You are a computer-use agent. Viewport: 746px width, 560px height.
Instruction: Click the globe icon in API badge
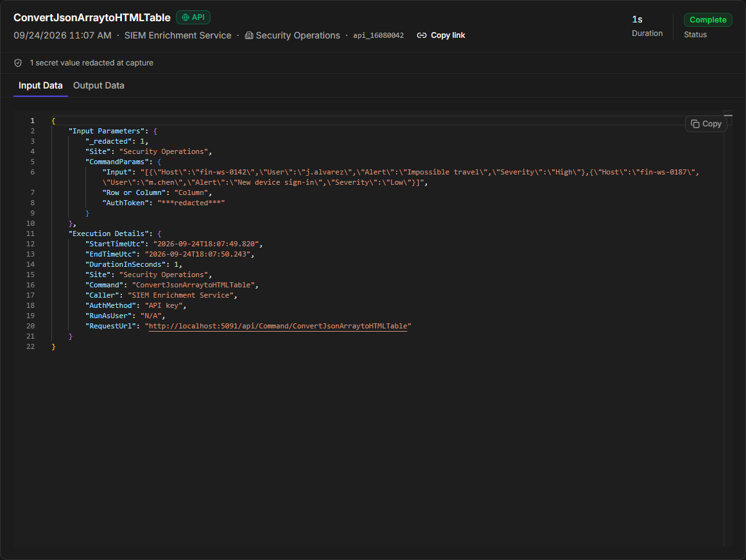click(x=186, y=17)
